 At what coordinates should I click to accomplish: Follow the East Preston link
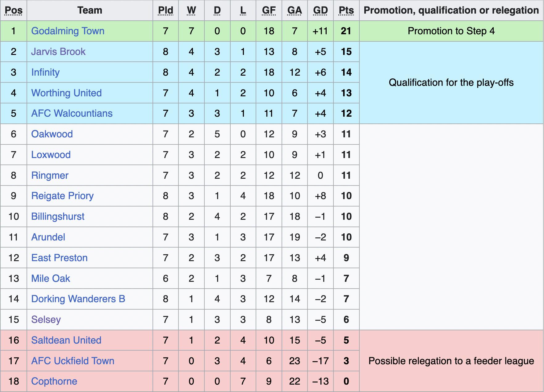59,258
